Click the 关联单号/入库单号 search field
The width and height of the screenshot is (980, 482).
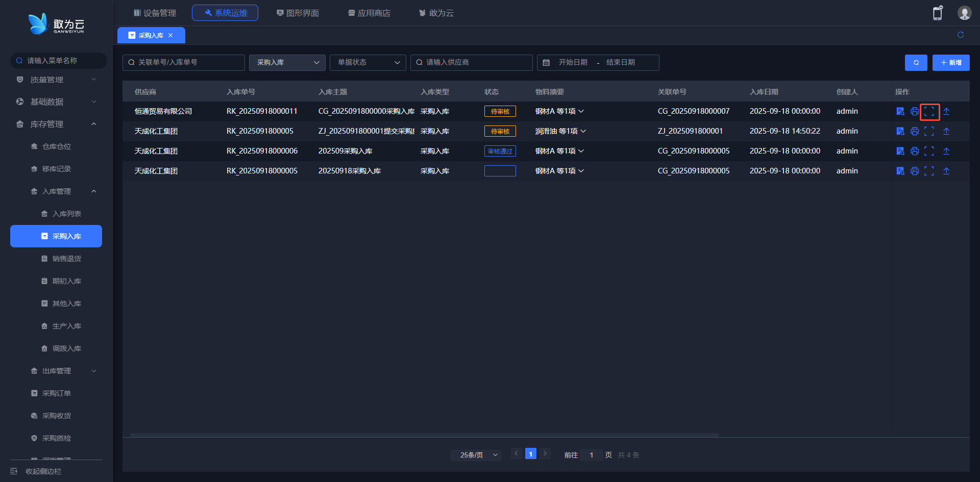184,62
